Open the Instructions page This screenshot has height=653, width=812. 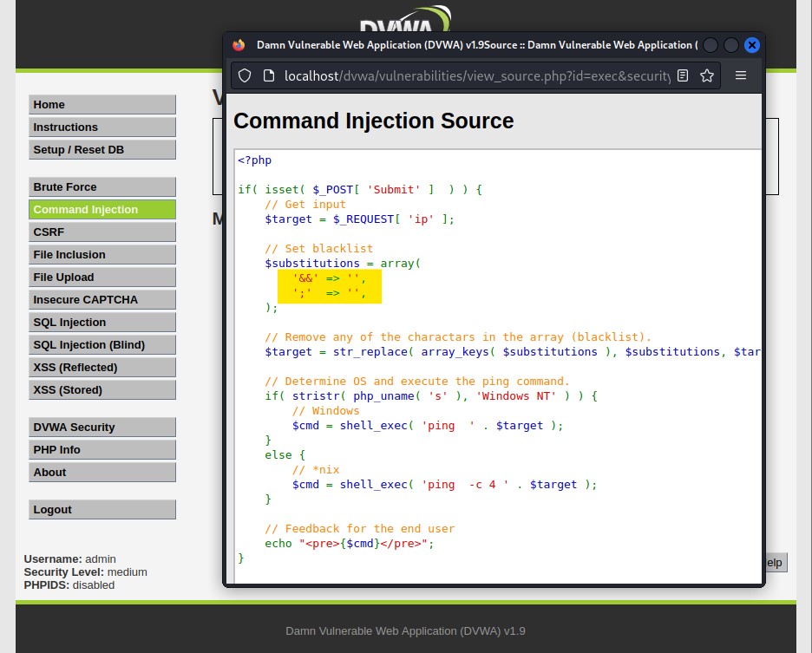[102, 127]
